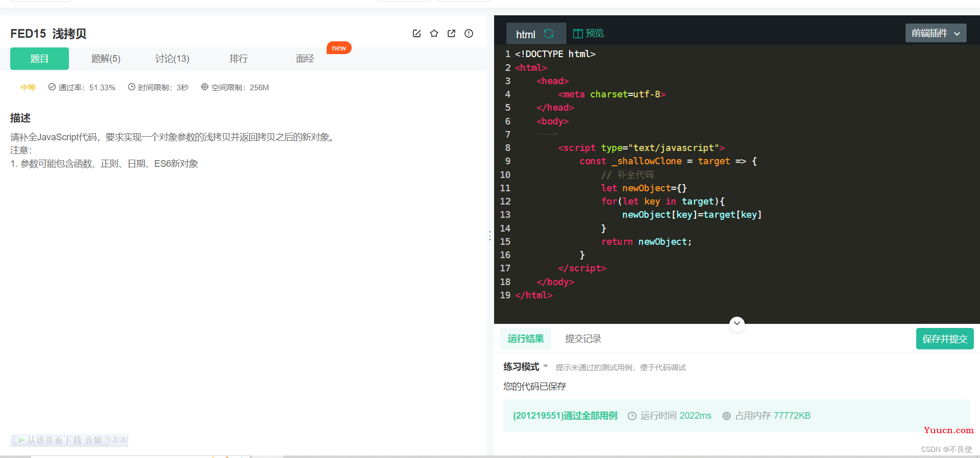Click the closing </html> tag line
The height and width of the screenshot is (458, 980).
[534, 295]
